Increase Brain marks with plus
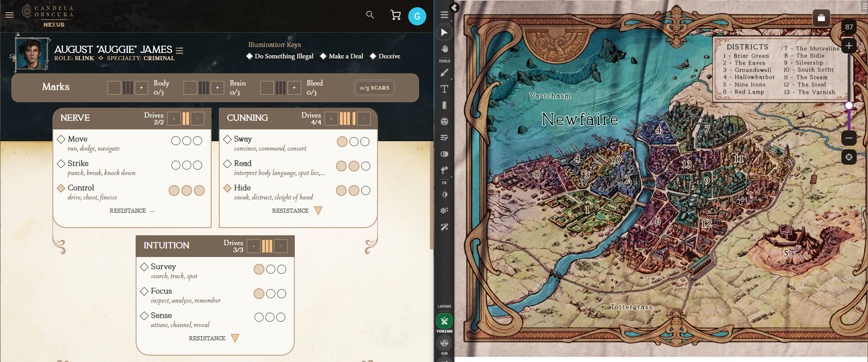Screen dimensions: 868x362 [217, 88]
